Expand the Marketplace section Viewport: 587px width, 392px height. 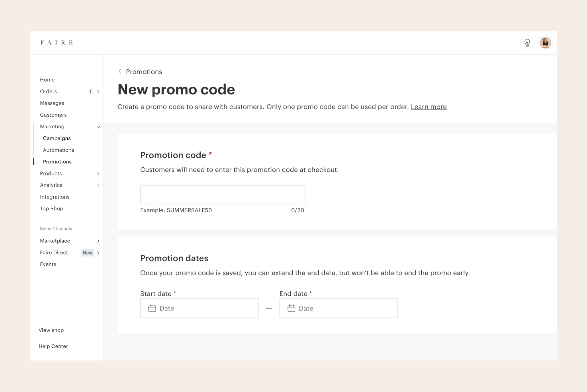(98, 241)
